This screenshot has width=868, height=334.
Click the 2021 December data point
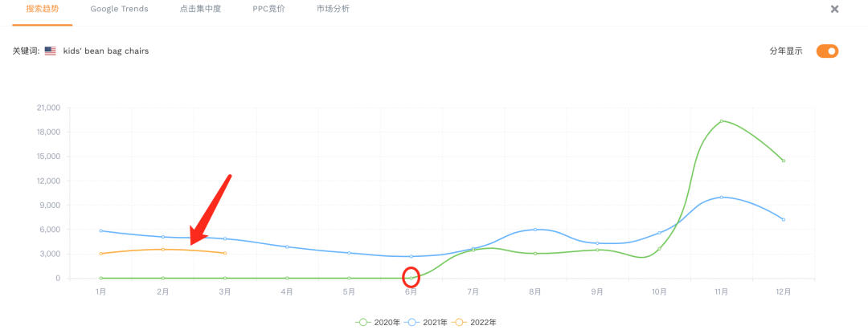[783, 219]
